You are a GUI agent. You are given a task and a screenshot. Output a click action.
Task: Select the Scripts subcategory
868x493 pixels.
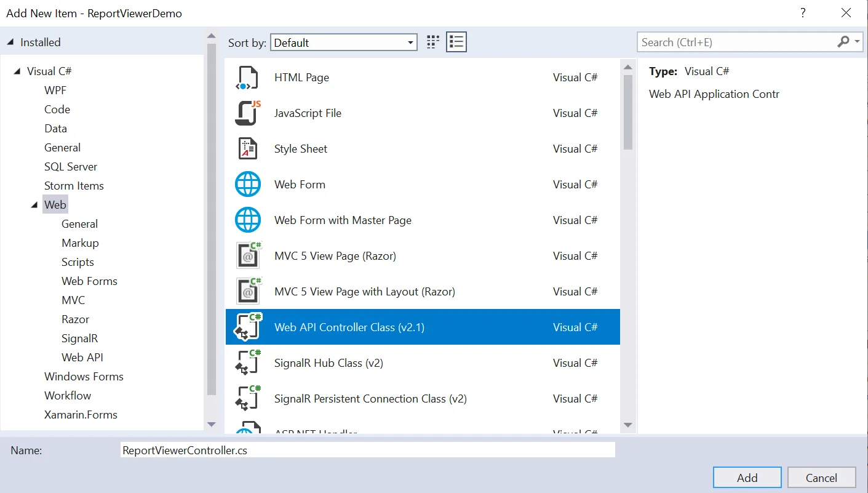point(78,262)
